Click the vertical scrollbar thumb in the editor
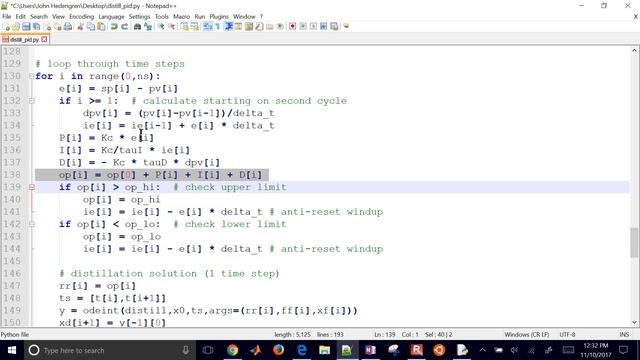The height and width of the screenshot is (360, 640). [x=634, y=242]
